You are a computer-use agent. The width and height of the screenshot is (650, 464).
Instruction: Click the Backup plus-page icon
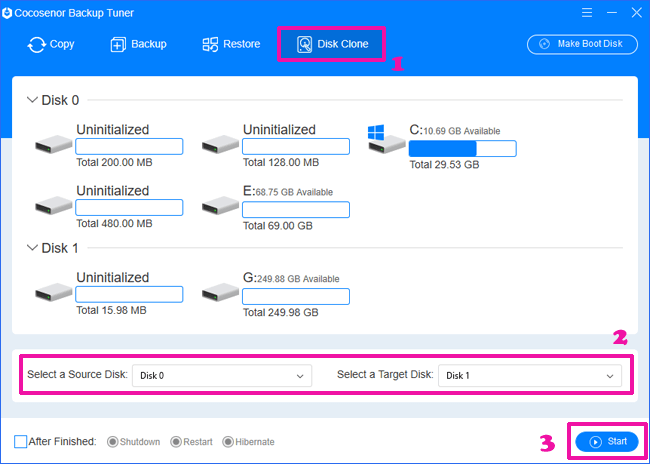click(x=118, y=44)
